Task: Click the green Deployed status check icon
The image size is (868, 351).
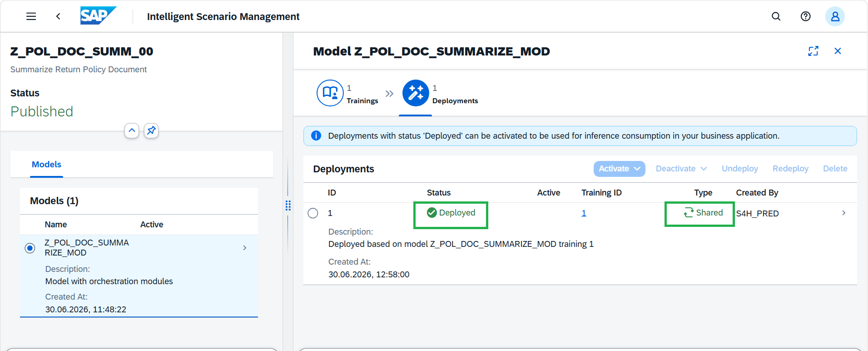Action: coord(432,212)
